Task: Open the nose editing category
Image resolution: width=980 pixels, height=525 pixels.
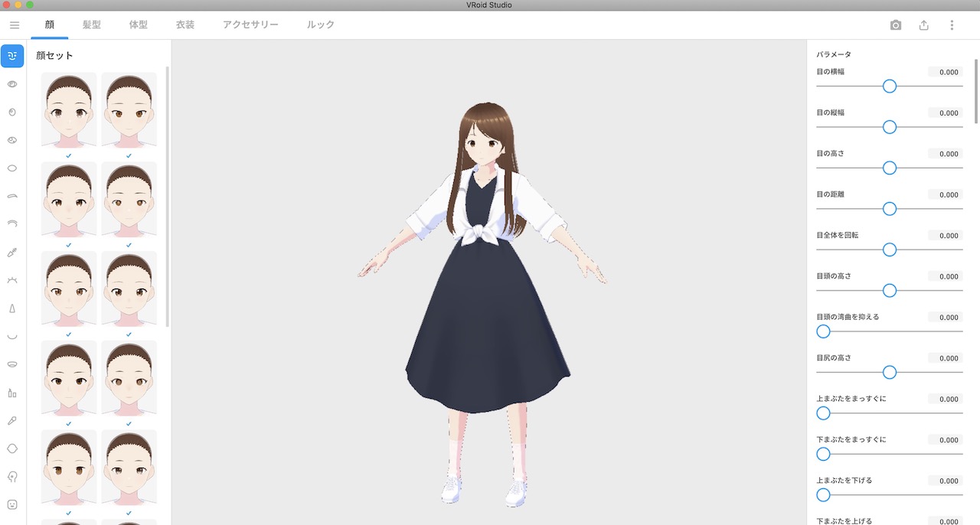Action: point(11,308)
